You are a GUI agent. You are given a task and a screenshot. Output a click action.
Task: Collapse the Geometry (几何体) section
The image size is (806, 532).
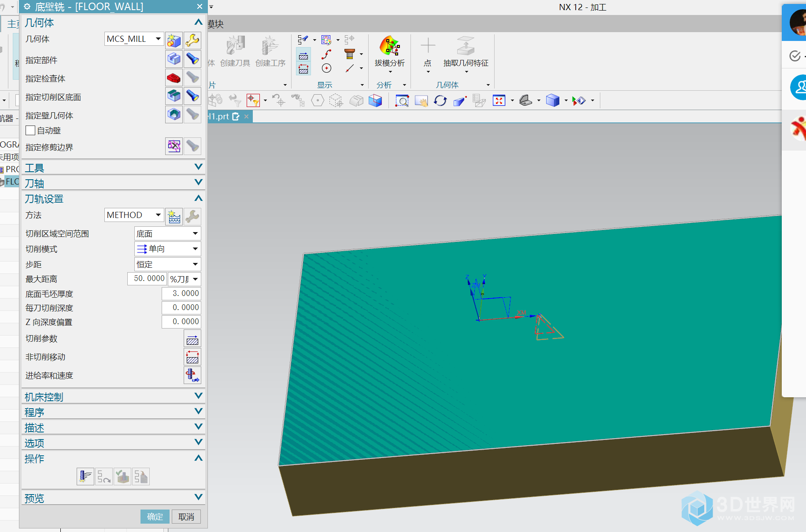(x=198, y=22)
